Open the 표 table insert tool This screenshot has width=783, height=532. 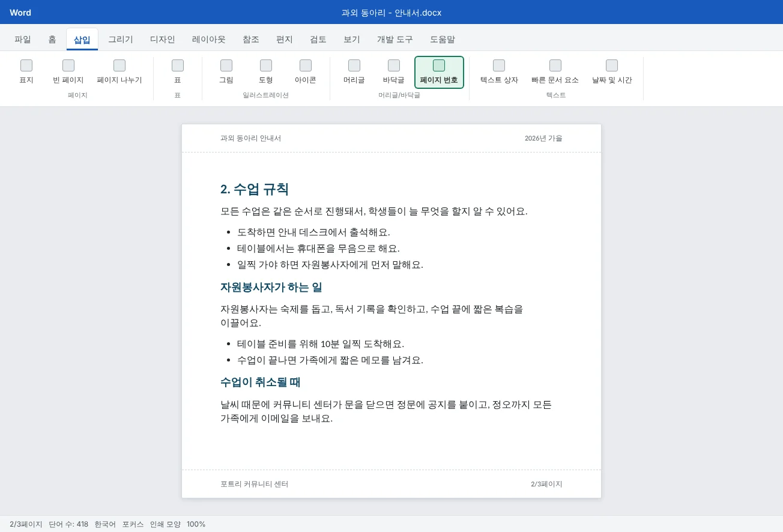coord(178,72)
